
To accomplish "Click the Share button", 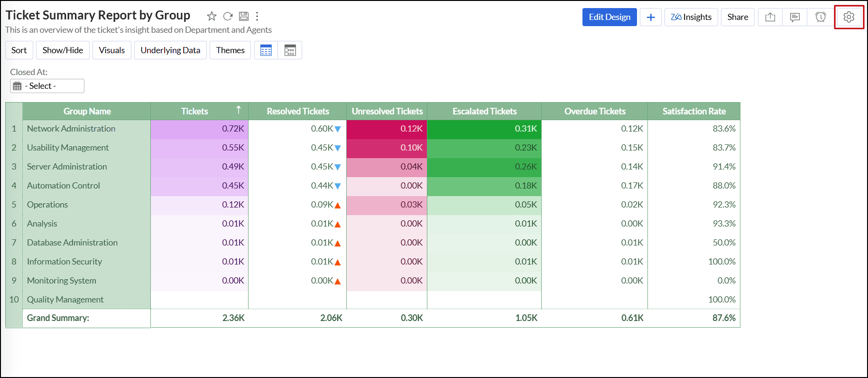I will click(738, 17).
